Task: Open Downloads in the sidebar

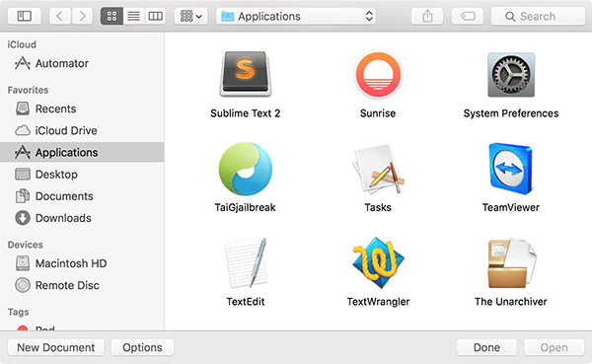Action: [x=82, y=218]
